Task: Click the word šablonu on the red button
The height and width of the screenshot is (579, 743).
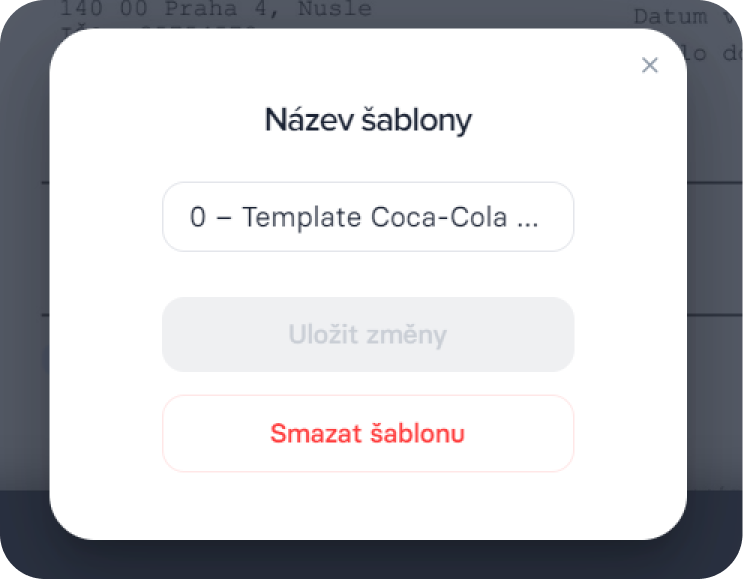Action: 417,433
